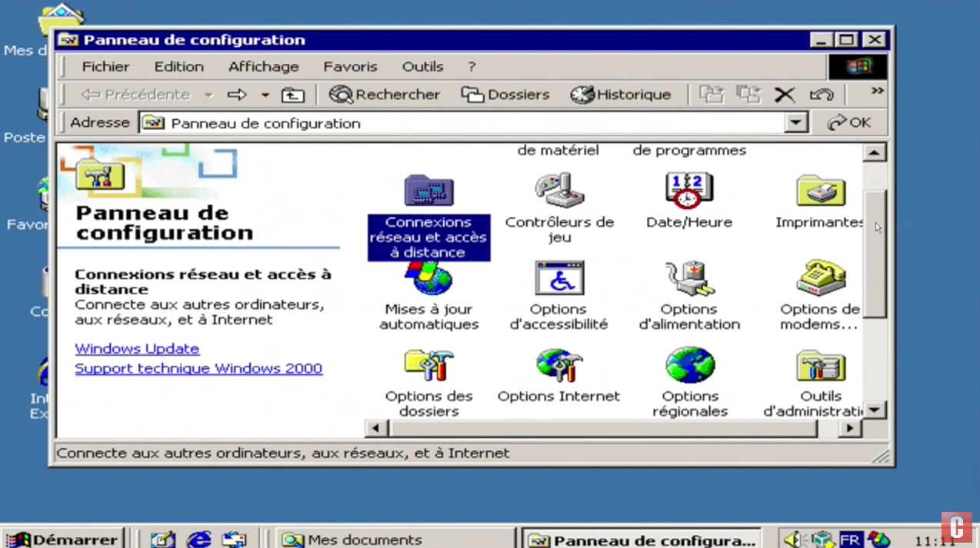This screenshot has height=548, width=980.
Task: Open the forward history dropdown arrow
Action: click(x=265, y=95)
